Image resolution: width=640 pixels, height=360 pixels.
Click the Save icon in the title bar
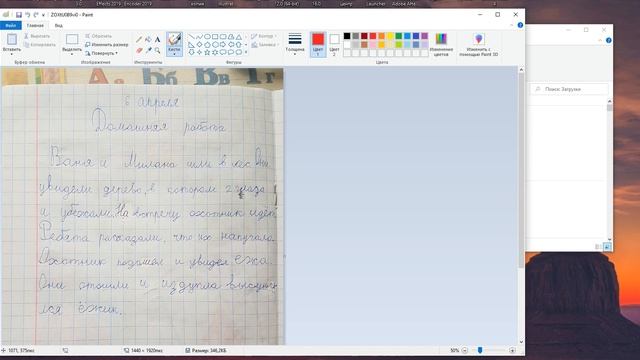(x=19, y=15)
